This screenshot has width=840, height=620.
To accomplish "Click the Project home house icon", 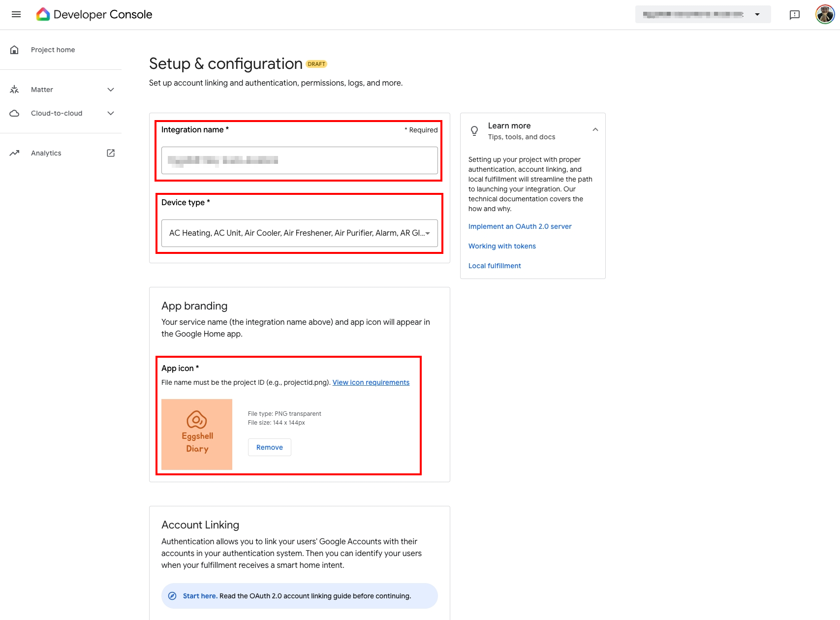I will click(14, 50).
